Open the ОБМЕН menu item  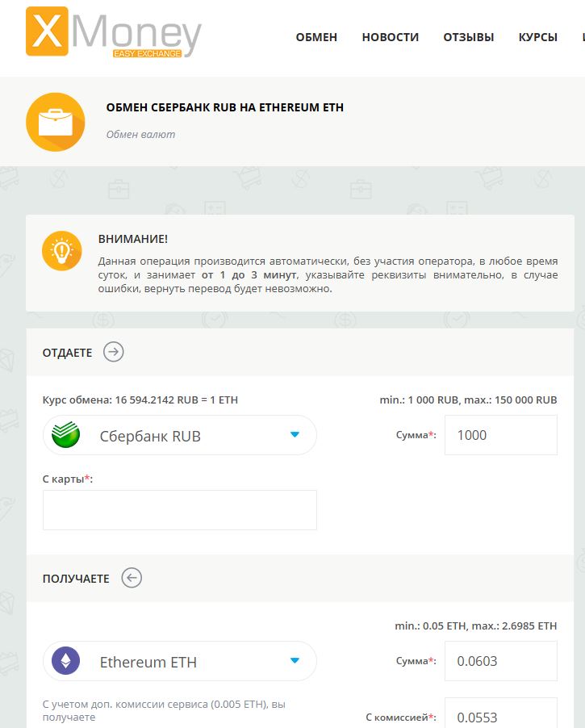pyautogui.click(x=316, y=37)
